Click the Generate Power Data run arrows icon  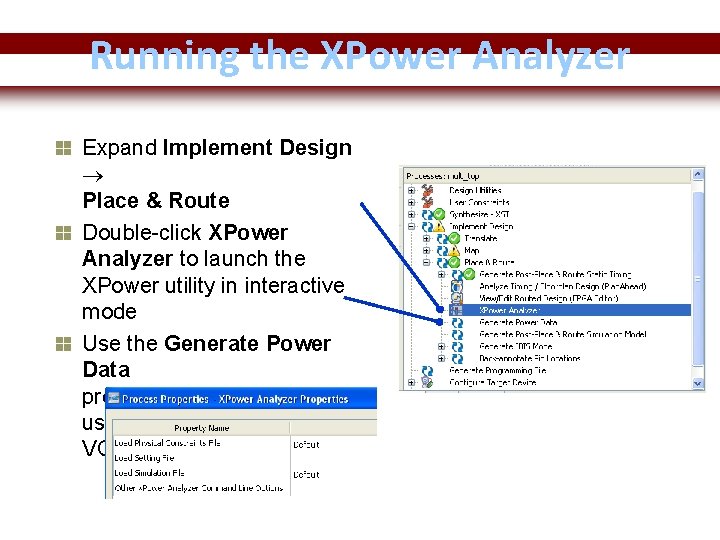click(x=457, y=322)
